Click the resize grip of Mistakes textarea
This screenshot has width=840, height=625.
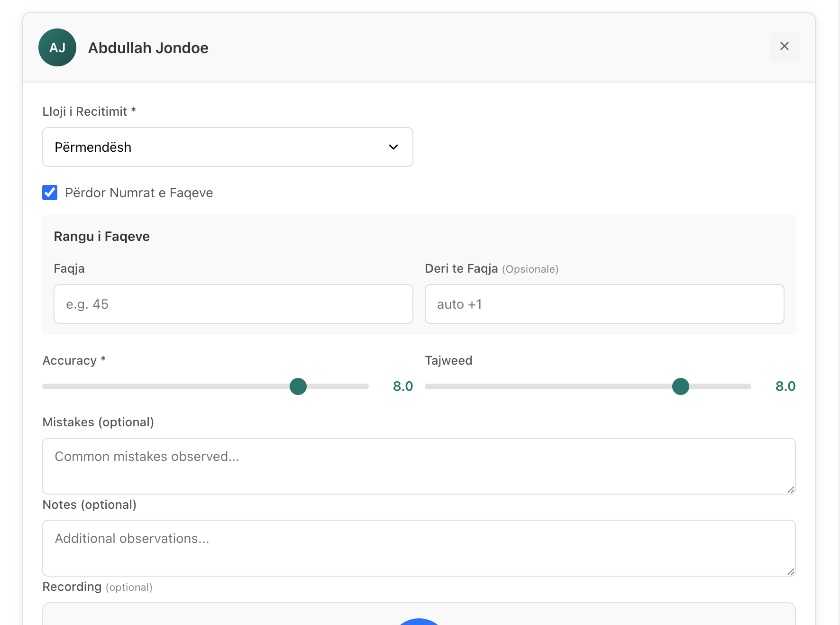click(790, 489)
